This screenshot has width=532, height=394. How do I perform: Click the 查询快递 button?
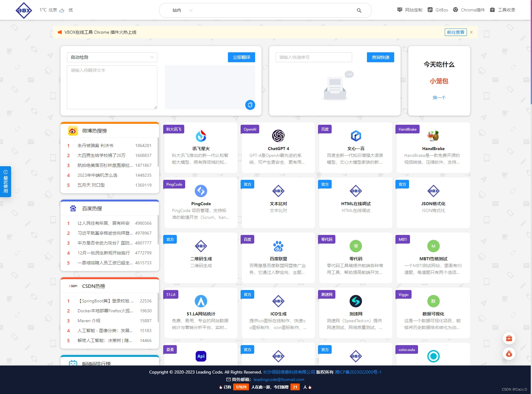(x=381, y=57)
